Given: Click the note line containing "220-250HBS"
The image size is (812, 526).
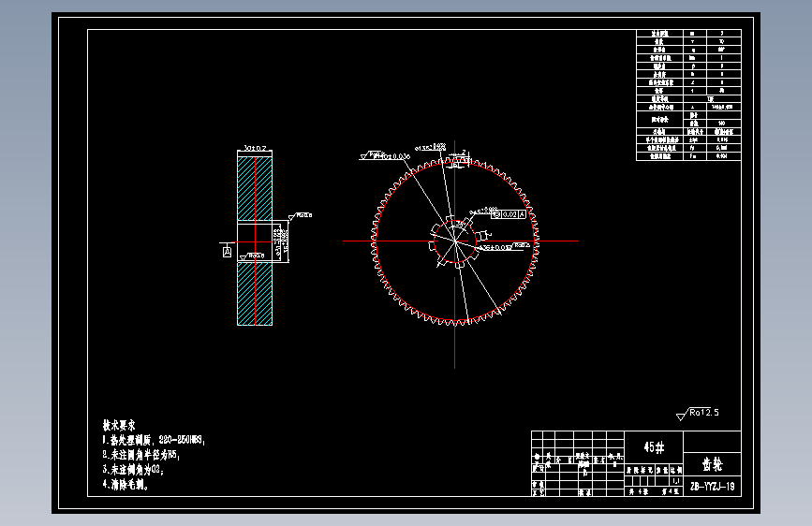Looking at the screenshot, I should click(154, 440).
